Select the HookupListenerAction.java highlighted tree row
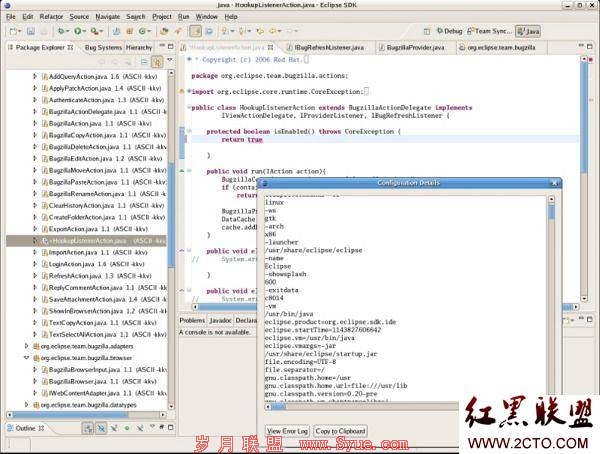This screenshot has height=454, width=600. (87, 241)
